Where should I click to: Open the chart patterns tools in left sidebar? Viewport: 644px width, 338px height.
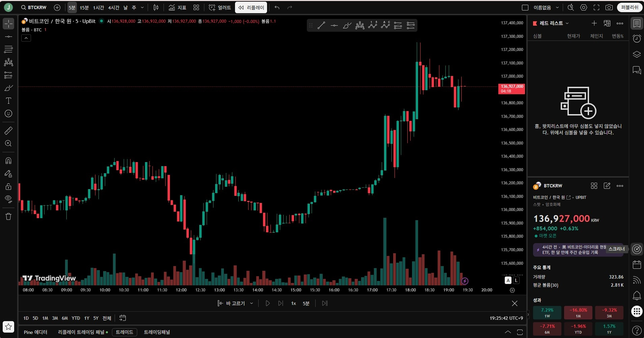[8, 62]
